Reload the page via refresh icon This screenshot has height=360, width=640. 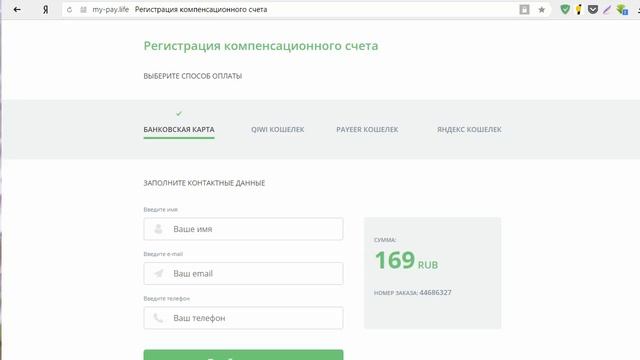tap(69, 9)
